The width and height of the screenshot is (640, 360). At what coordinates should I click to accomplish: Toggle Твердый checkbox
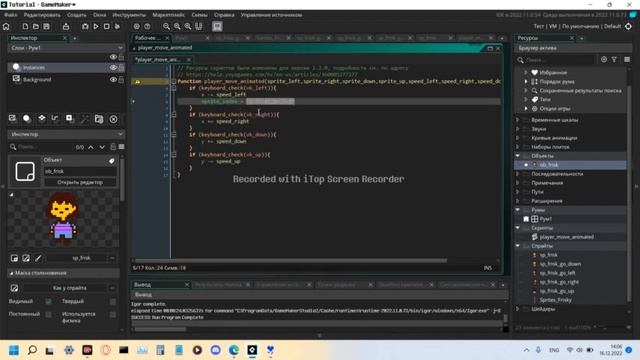pos(113,302)
